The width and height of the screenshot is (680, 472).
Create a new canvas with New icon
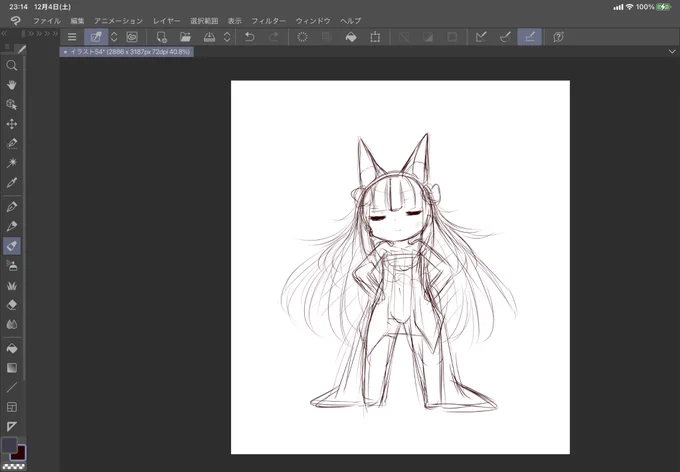161,37
